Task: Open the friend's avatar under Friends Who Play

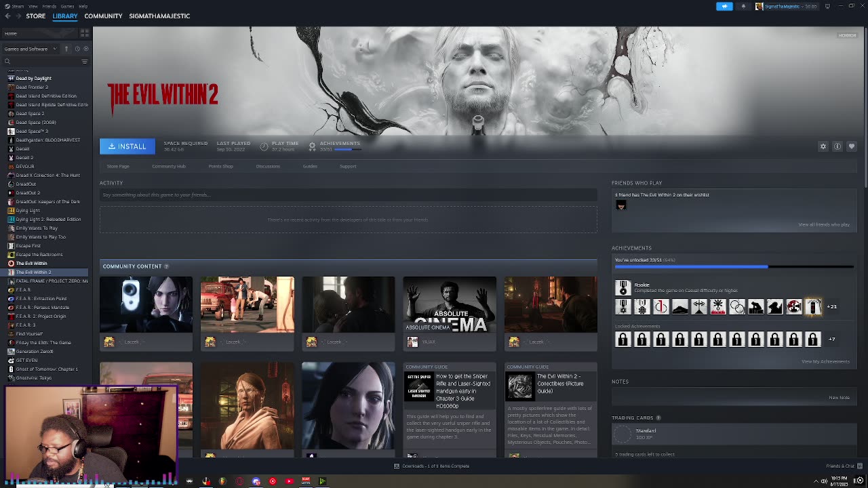Action: tap(620, 205)
